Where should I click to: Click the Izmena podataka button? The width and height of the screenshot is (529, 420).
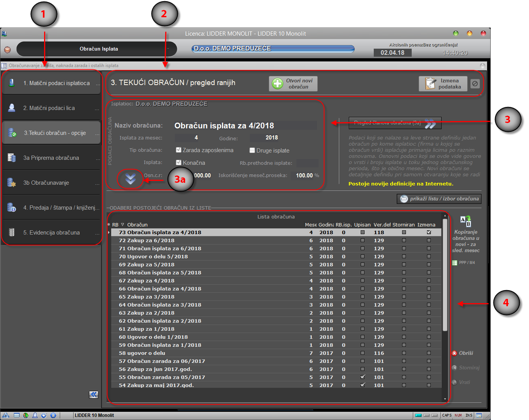pos(443,84)
